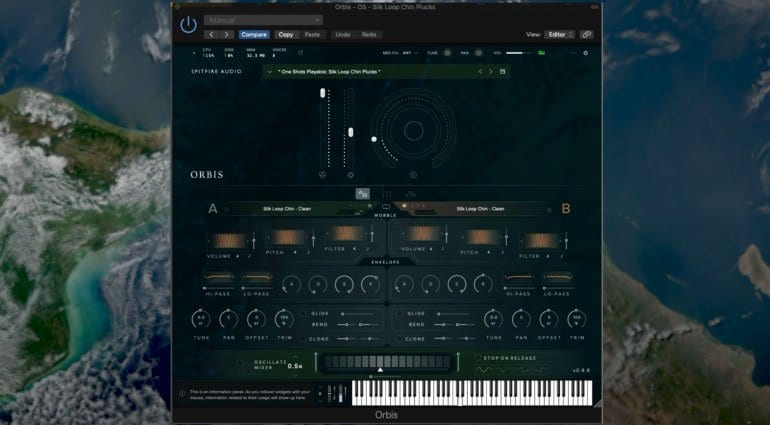Screen dimensions: 770x425
Task: Click the dynamics slider handle at middle
Action: tap(351, 132)
